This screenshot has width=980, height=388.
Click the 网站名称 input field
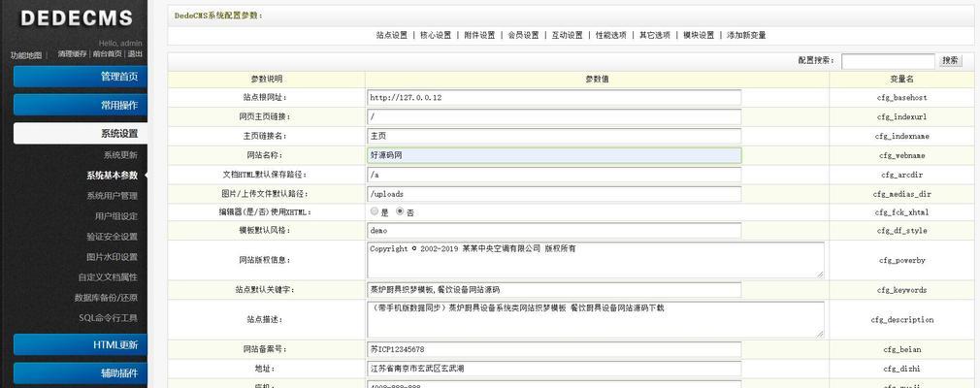pyautogui.click(x=554, y=155)
